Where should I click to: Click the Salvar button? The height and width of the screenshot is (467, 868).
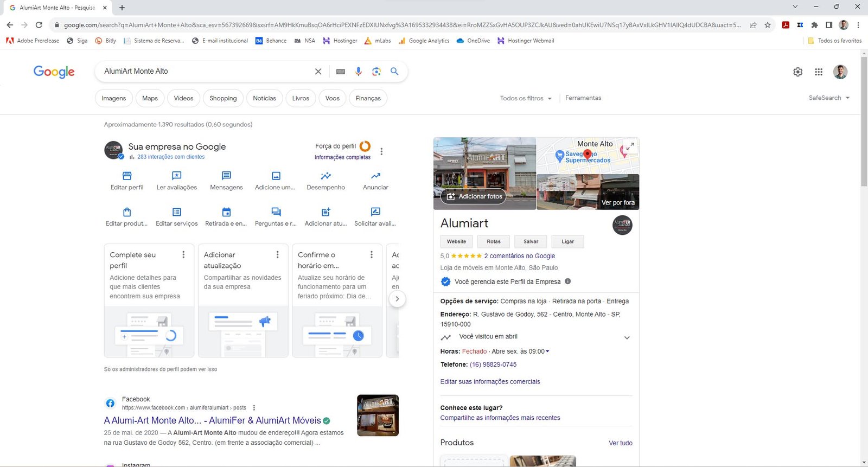(531, 241)
